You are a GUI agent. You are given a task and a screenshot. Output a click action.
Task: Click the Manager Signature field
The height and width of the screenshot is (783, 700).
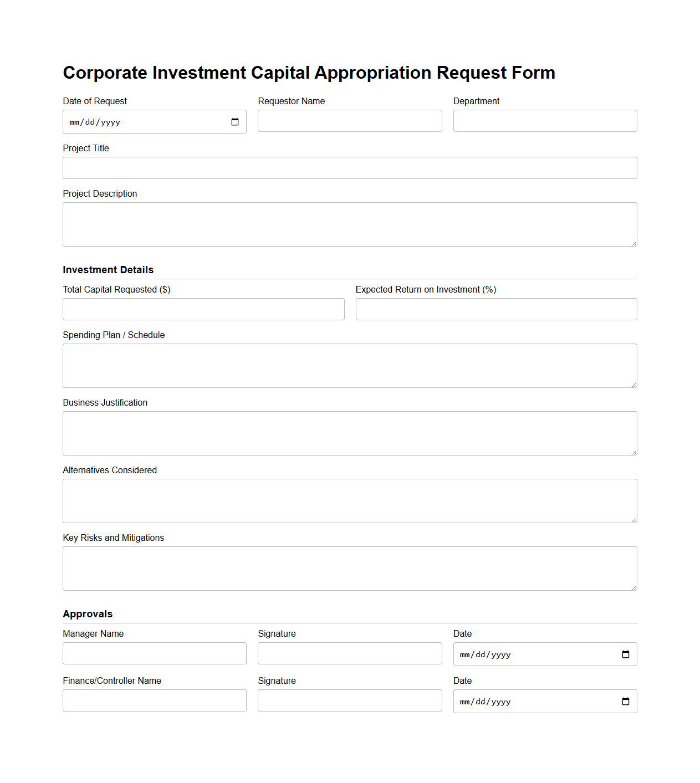tap(350, 653)
